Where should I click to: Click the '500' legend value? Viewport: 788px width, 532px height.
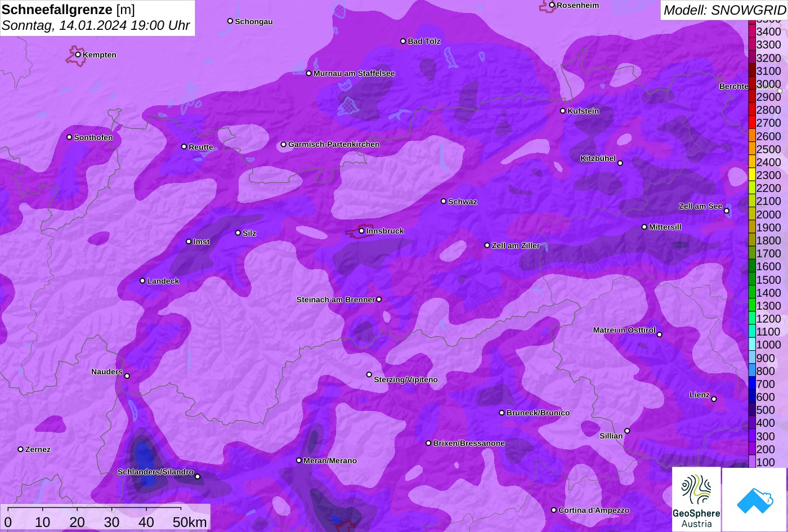click(x=765, y=410)
